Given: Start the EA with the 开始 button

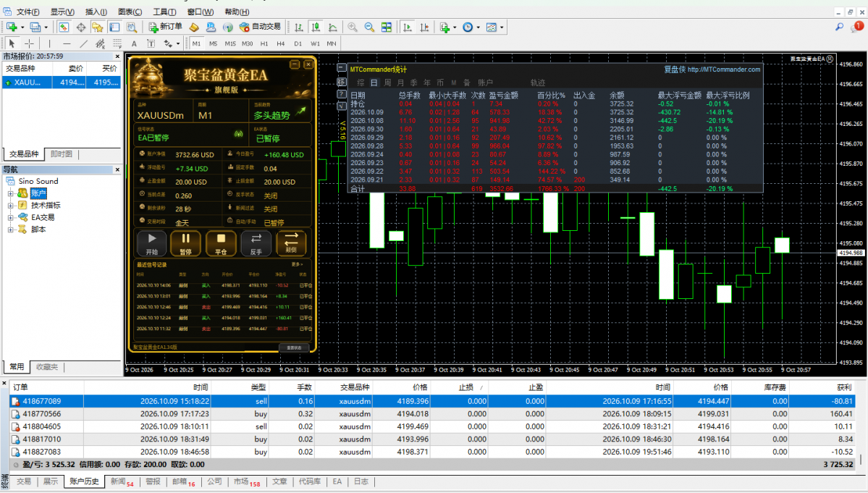Looking at the screenshot, I should point(152,243).
